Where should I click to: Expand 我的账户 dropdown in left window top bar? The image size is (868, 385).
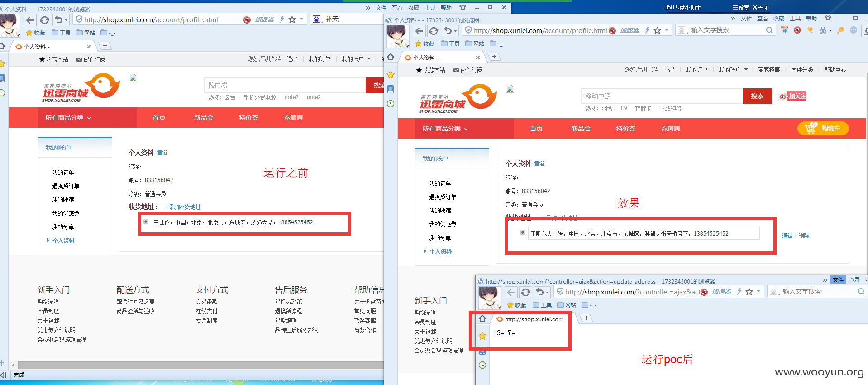pyautogui.click(x=356, y=59)
